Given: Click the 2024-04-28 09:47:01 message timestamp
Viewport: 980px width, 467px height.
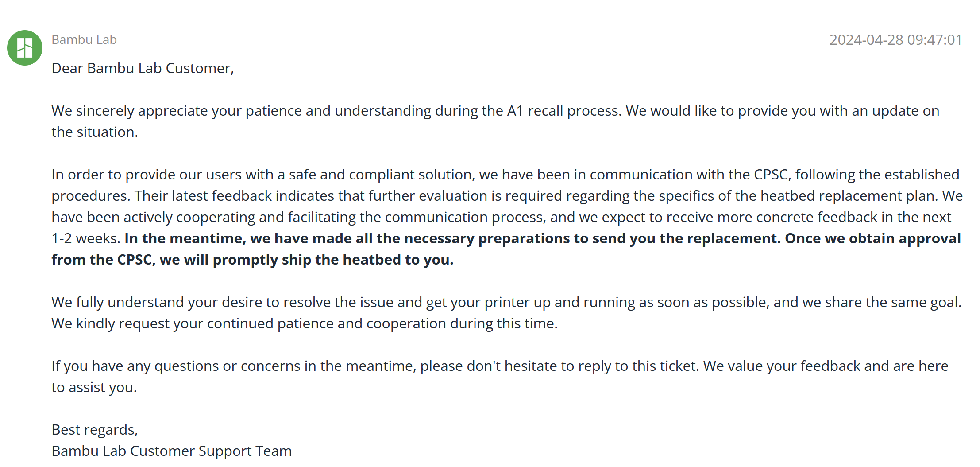Looking at the screenshot, I should 895,40.
